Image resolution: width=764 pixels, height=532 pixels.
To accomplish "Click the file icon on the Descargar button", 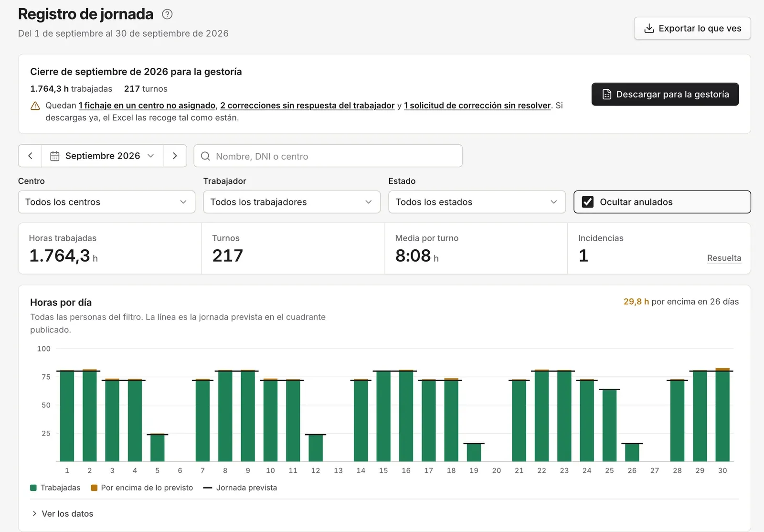I will point(606,95).
